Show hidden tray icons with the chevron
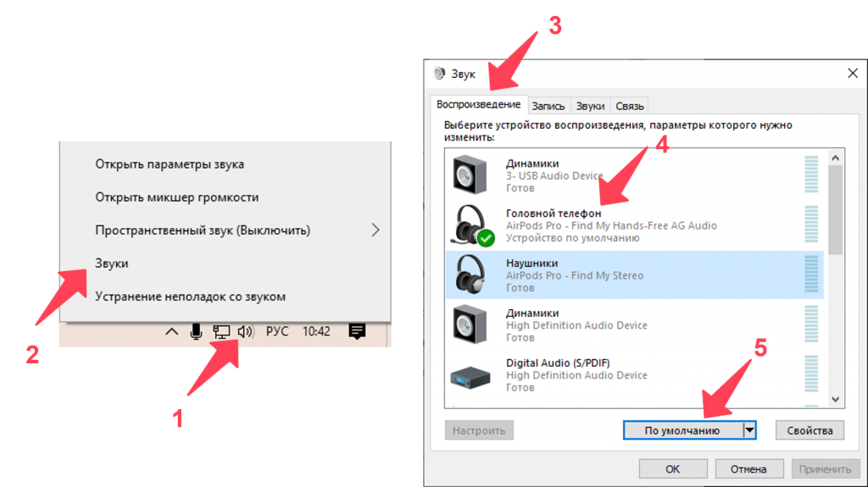Image resolution: width=868 pixels, height=487 pixels. tap(171, 332)
